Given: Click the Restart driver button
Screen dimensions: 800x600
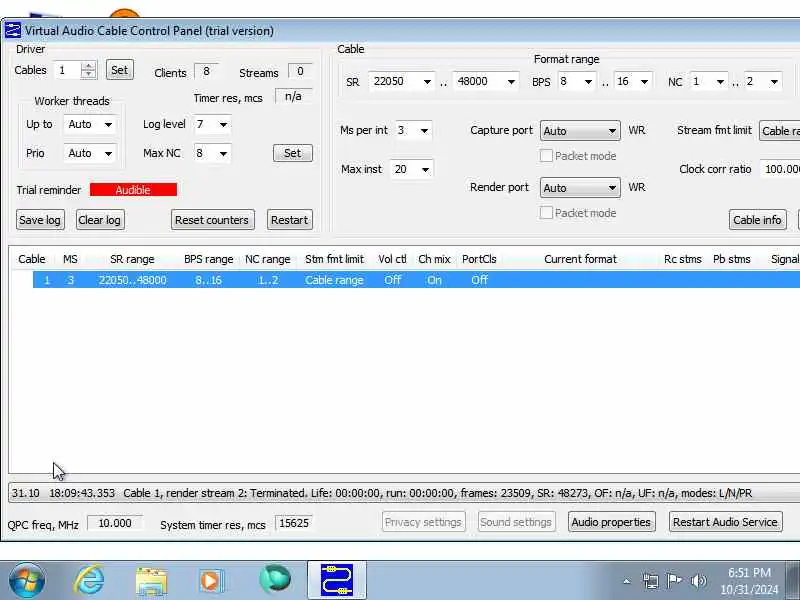Looking at the screenshot, I should tap(290, 220).
